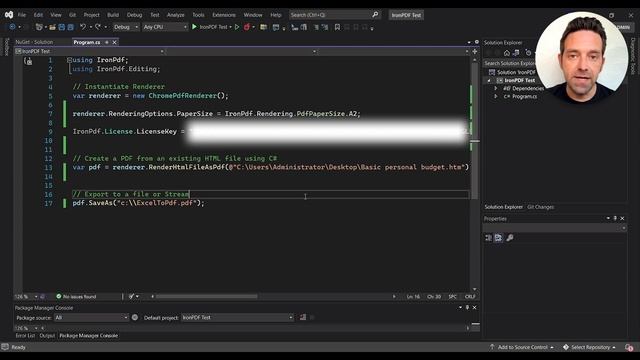Open the Extensions menu
The image size is (640, 360).
point(224,15)
